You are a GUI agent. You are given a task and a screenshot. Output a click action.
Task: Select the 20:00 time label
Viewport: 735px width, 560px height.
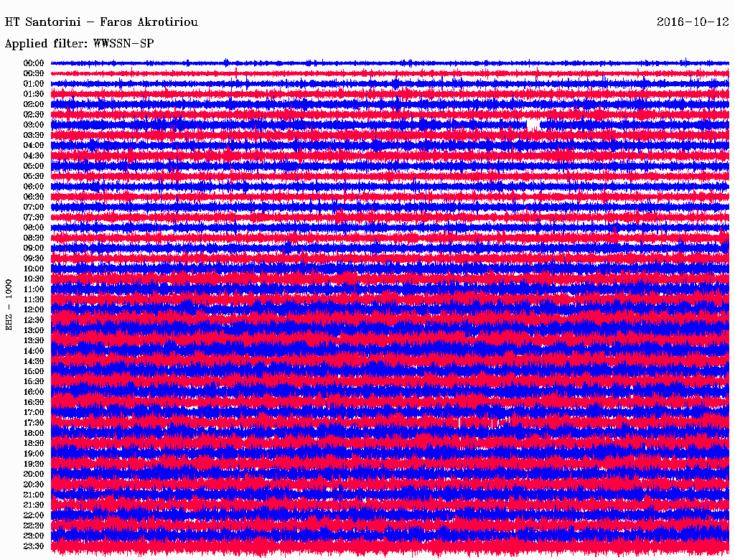[x=34, y=474]
